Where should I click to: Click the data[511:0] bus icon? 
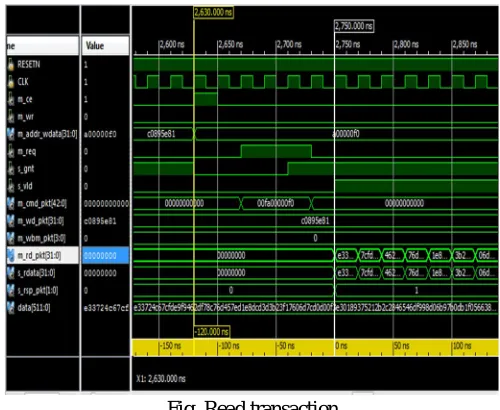click(11, 308)
